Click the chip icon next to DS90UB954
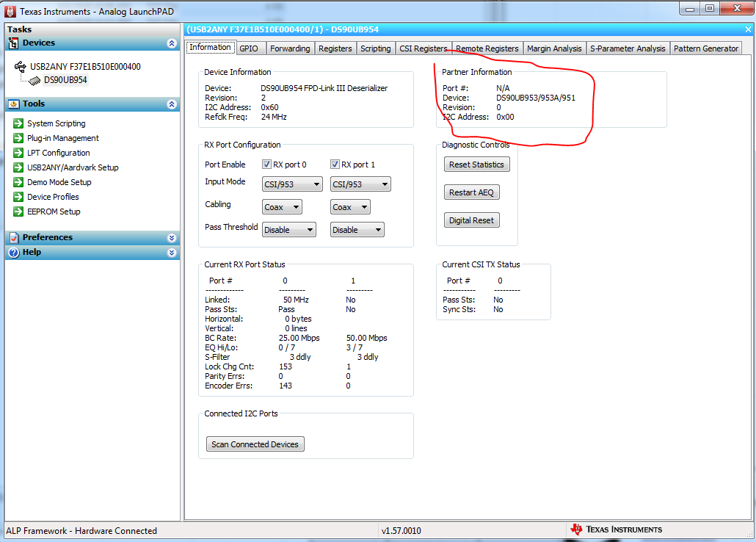Viewport: 756px width, 542px height. click(34, 81)
